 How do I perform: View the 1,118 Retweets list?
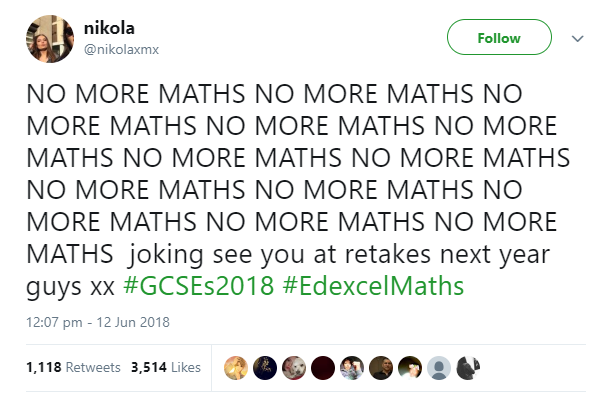[73, 367]
